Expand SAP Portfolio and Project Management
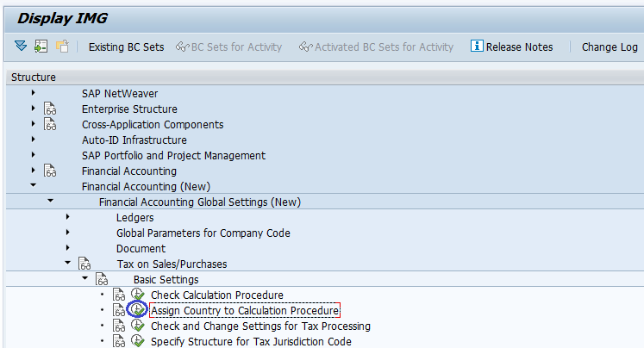The width and height of the screenshot is (644, 348). (x=34, y=155)
